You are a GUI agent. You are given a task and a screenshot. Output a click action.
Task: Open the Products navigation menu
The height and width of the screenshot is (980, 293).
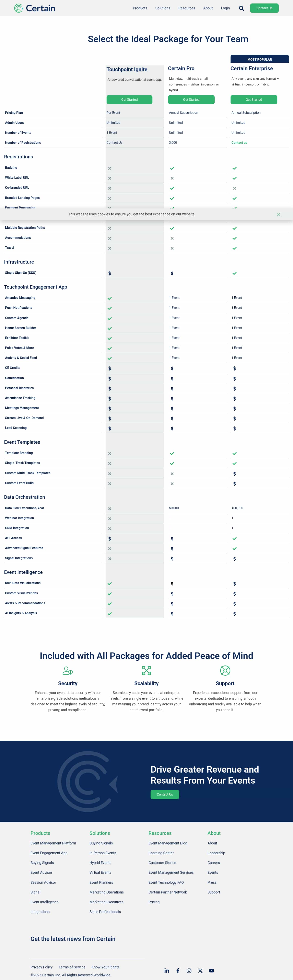click(140, 8)
